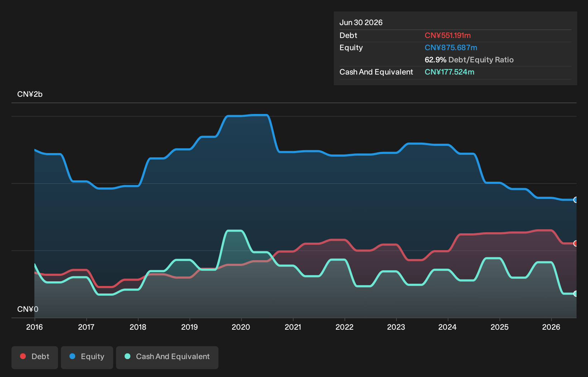Toggle the Equity legend button

point(87,357)
